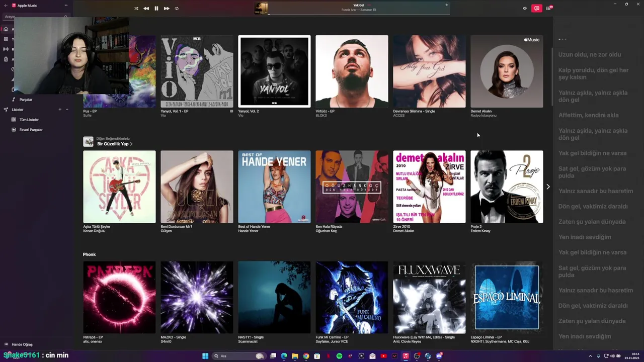Collapse the Listeler section
The image size is (644, 362).
[67, 110]
